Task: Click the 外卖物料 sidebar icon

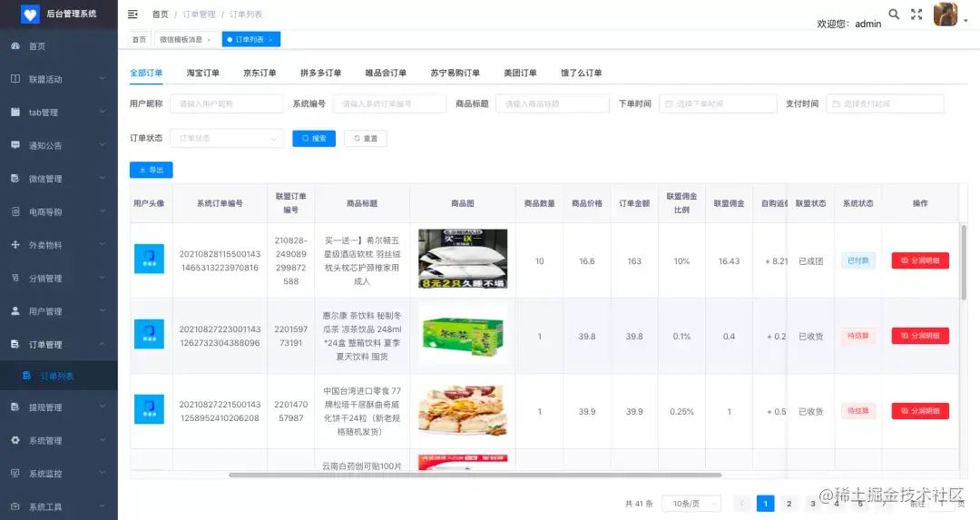Action: point(15,244)
